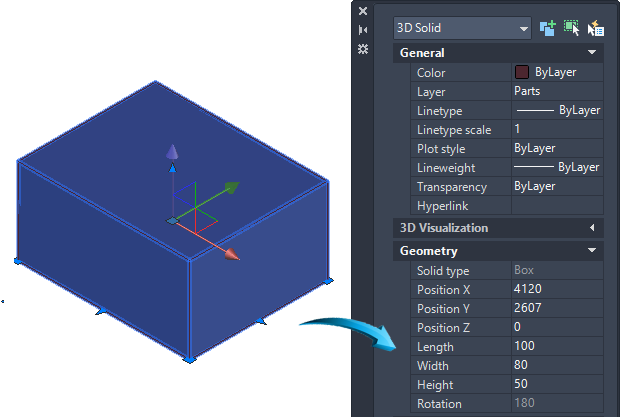Click the gizmo center base grip

172,221
